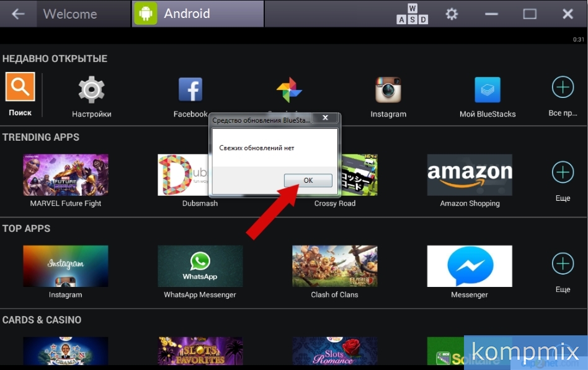This screenshot has width=588, height=370.
Task: Click the Crossy Road label text
Action: pyautogui.click(x=335, y=203)
